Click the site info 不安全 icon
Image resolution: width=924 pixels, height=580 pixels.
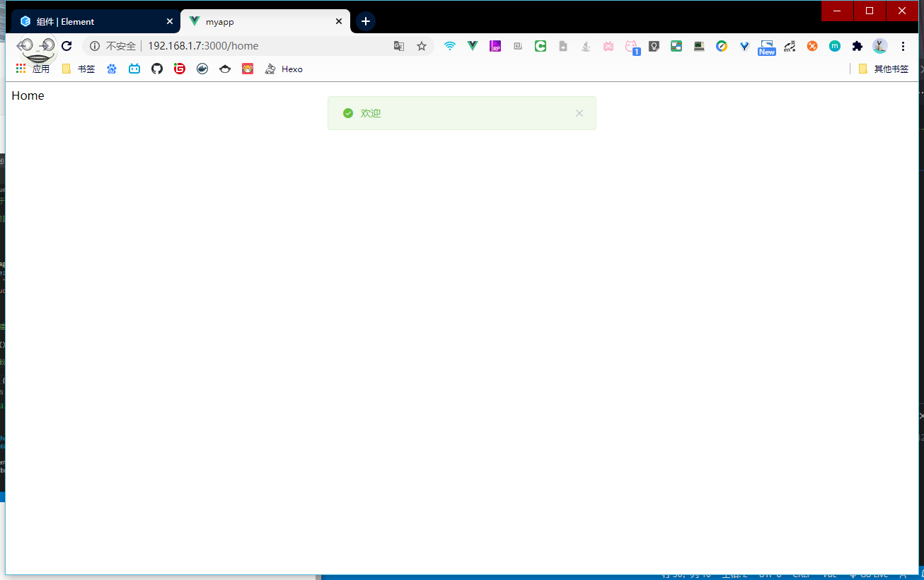point(95,46)
